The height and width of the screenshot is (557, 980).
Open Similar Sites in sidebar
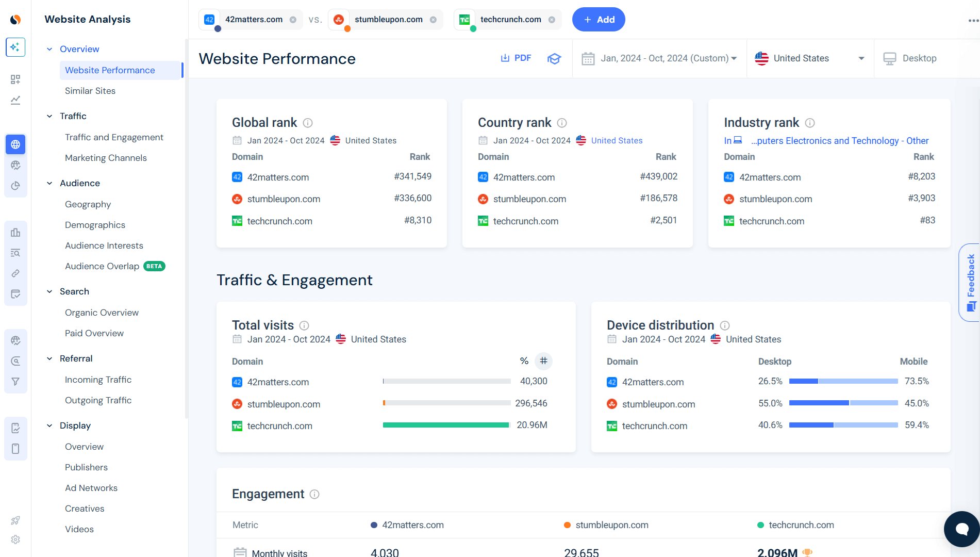(x=90, y=91)
